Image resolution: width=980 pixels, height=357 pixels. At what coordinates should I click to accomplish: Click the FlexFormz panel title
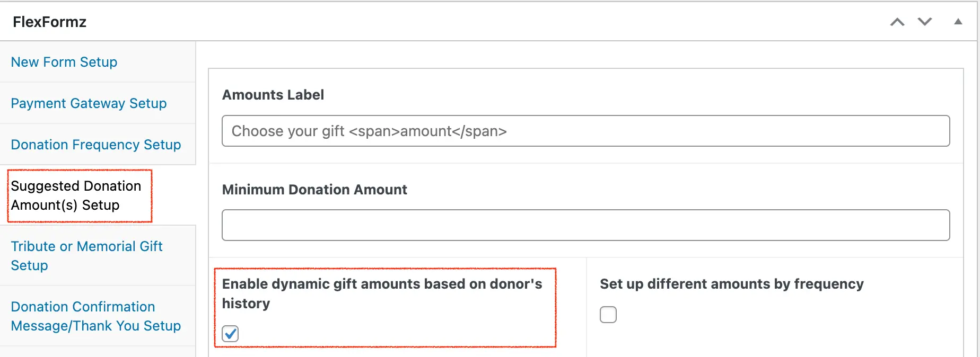click(49, 22)
